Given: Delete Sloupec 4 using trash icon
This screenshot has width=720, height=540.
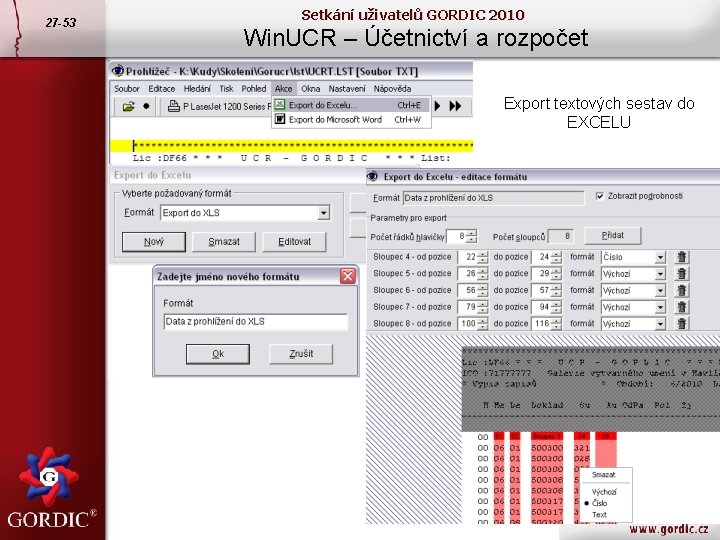Looking at the screenshot, I should [682, 257].
